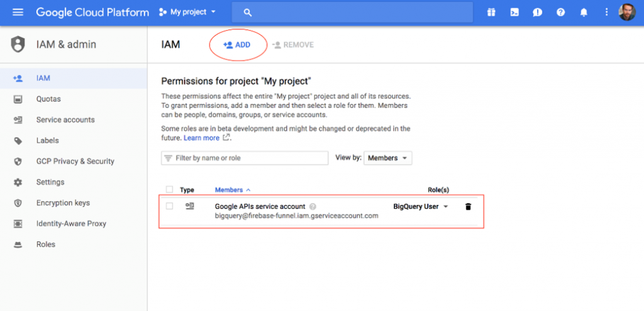Expand the My project selector dropdown
This screenshot has width=644, height=311.
(187, 13)
